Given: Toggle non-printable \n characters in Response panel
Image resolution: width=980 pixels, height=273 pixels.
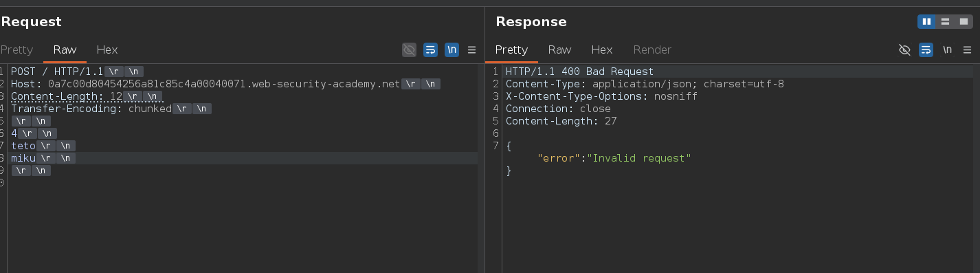Looking at the screenshot, I should pyautogui.click(x=947, y=50).
